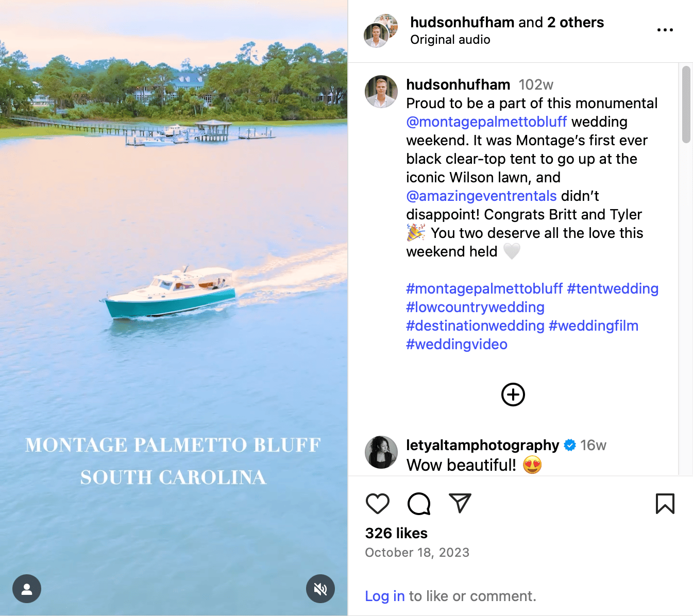The height and width of the screenshot is (616, 693).
Task: Open the #destinationwedding hashtag
Action: point(475,326)
